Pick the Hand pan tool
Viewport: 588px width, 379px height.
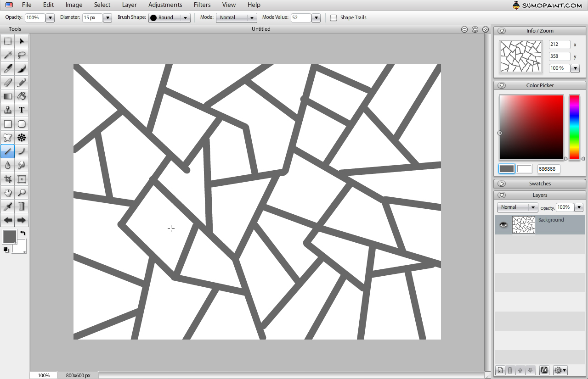[x=8, y=193]
